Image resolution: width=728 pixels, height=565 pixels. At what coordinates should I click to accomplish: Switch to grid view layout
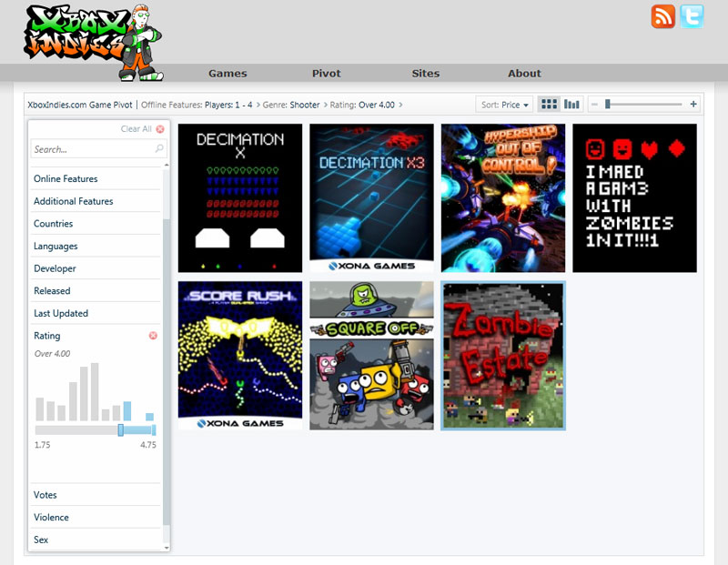[550, 105]
